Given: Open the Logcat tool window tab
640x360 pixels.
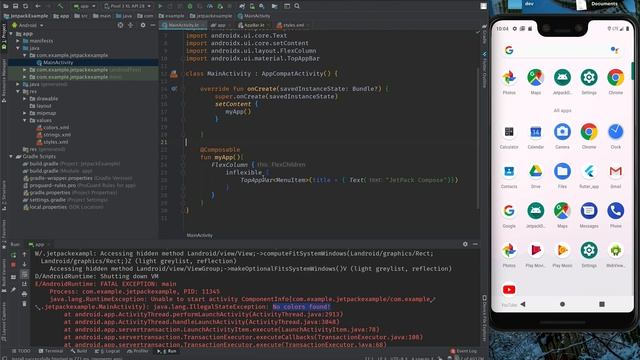Looking at the screenshot, I should pyautogui.click(x=107, y=351).
